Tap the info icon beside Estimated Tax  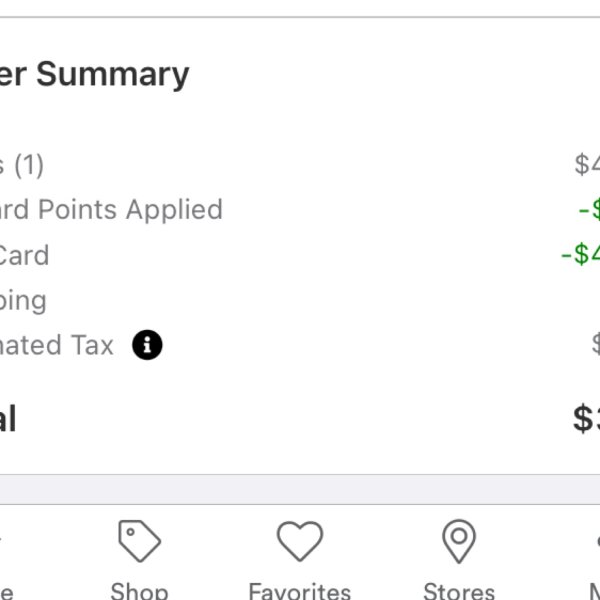[147, 344]
